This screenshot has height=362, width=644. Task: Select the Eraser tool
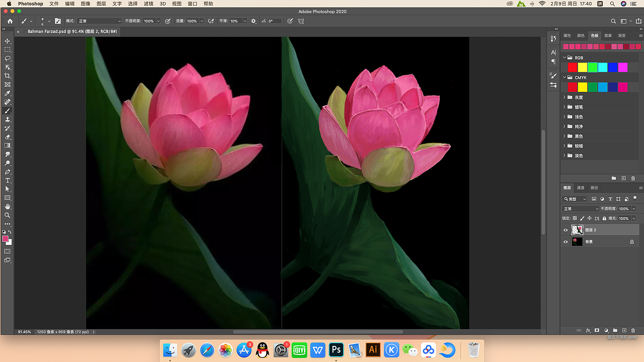point(8,137)
